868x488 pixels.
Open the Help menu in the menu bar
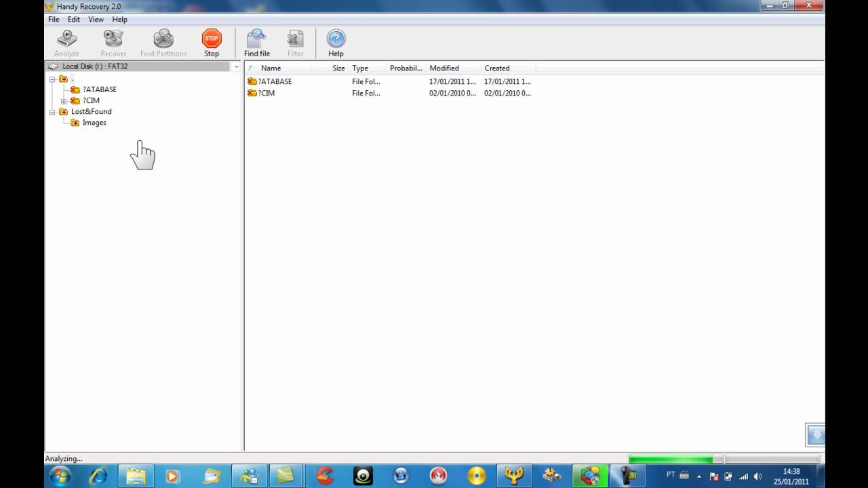120,20
